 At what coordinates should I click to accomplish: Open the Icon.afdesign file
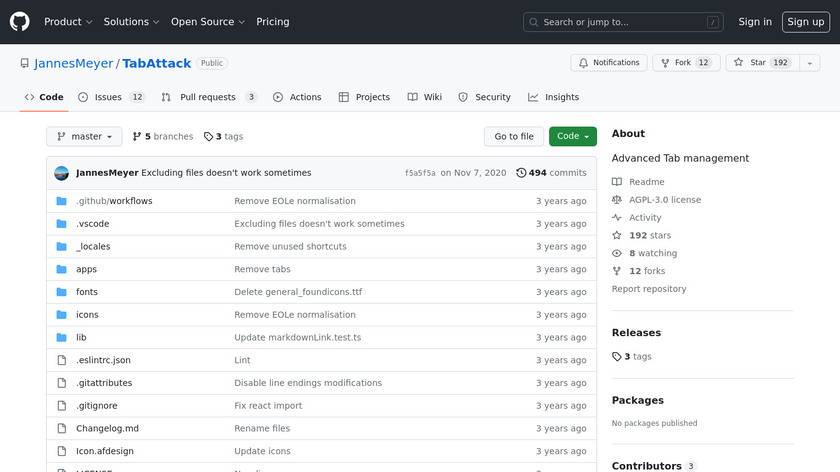coord(105,451)
